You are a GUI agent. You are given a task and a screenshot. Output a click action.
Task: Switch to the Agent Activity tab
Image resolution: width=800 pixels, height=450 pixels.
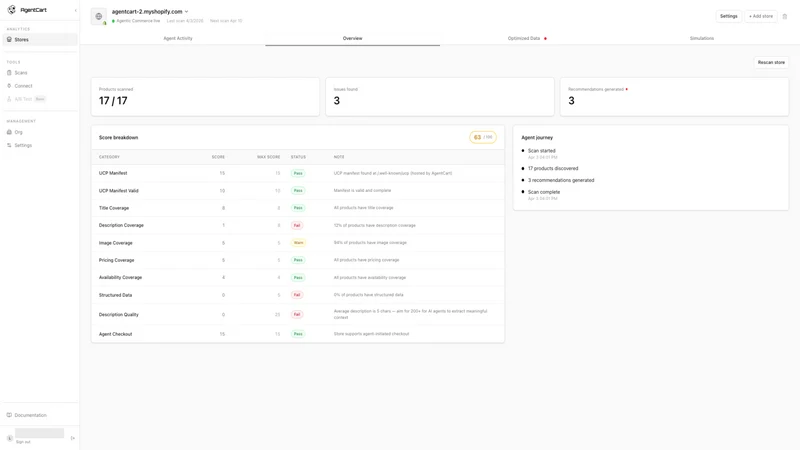178,38
